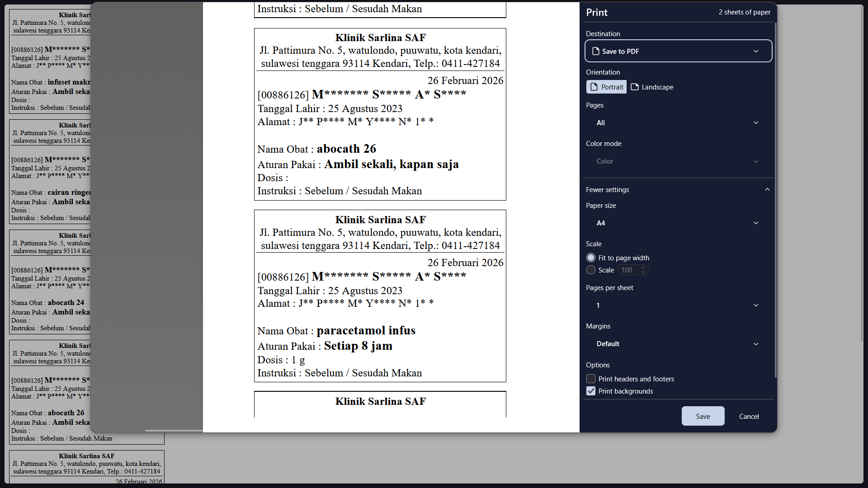The height and width of the screenshot is (488, 868).
Task: Open the Destination dropdown showing Save to PDF
Action: click(678, 51)
